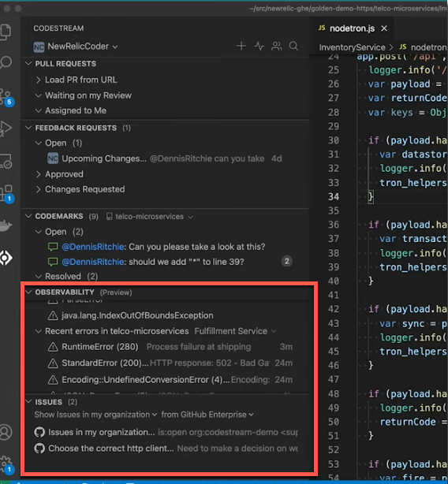The width and height of the screenshot is (448, 484).
Task: Click comment icon beside 'should we add "*" to line 39'
Action: 53,262
